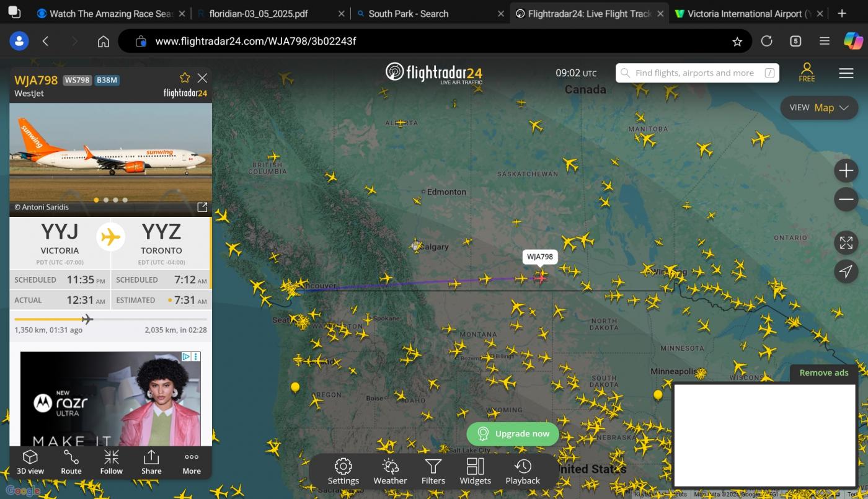The image size is (868, 499).
Task: Open map Filters
Action: coord(433,472)
